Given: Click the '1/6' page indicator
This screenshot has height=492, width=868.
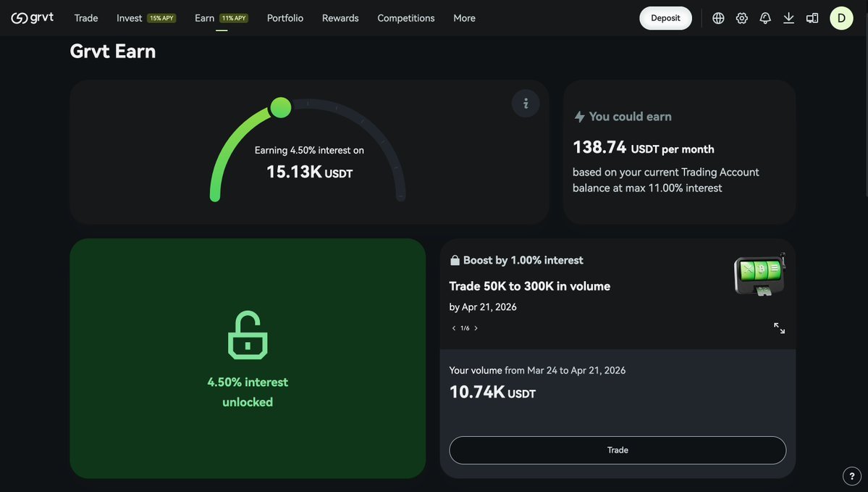Looking at the screenshot, I should click(465, 328).
